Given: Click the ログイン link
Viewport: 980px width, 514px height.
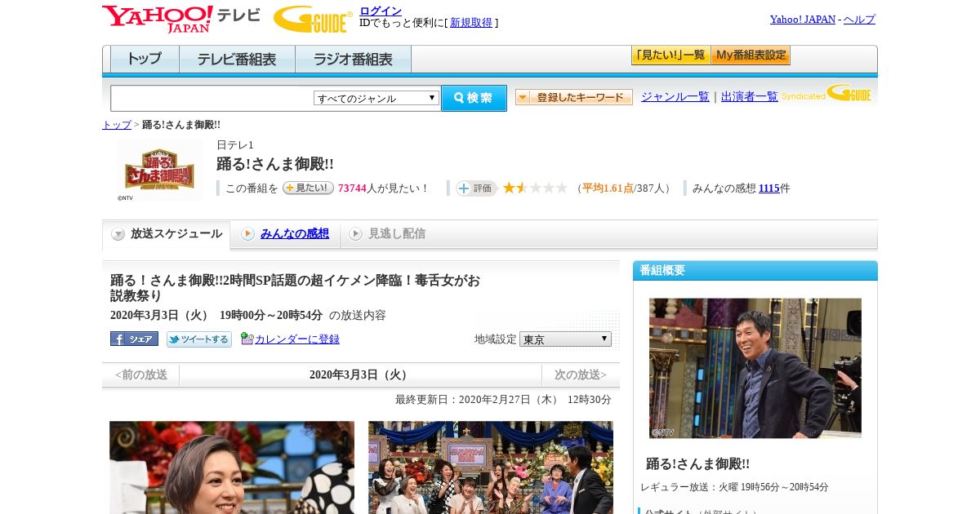Looking at the screenshot, I should [381, 11].
